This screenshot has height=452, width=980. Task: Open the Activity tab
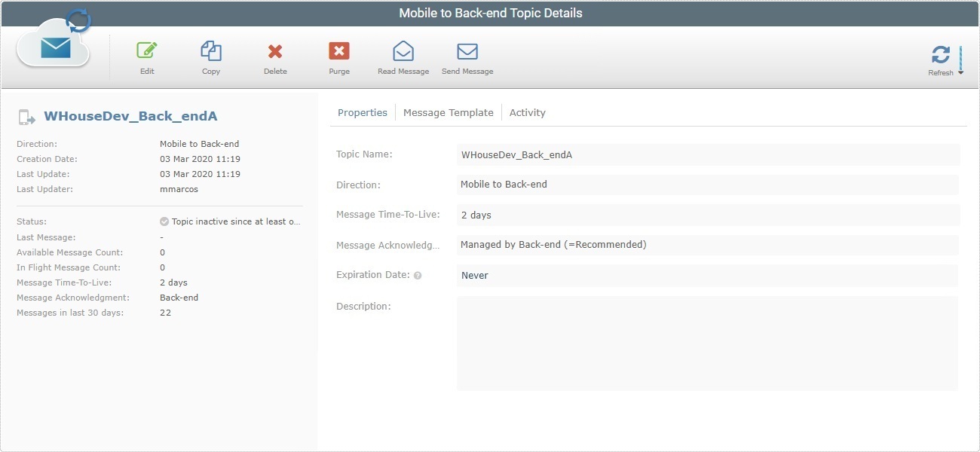point(527,111)
